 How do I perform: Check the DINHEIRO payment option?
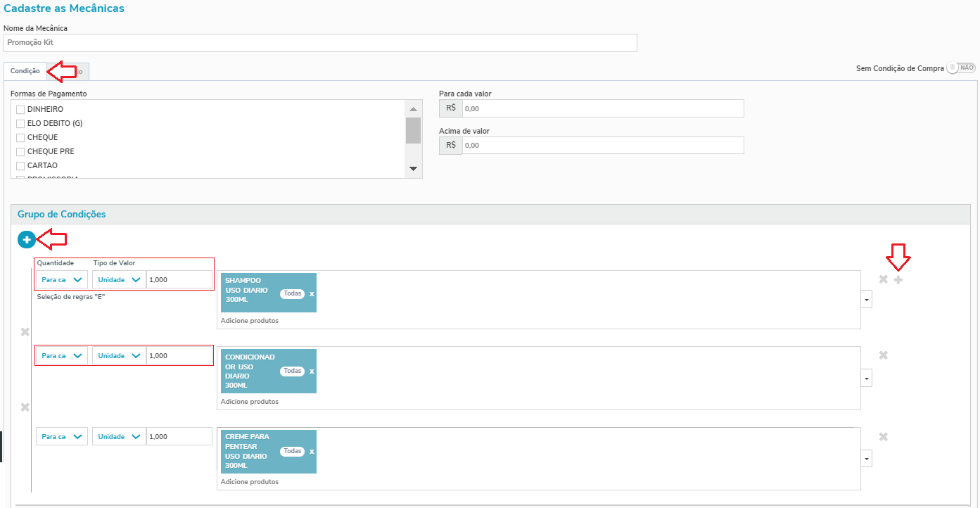click(20, 110)
